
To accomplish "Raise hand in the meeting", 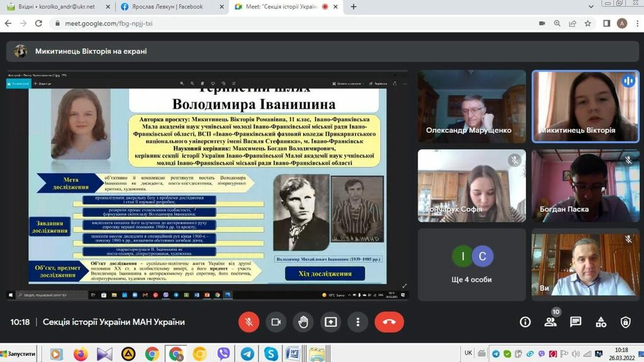I will [303, 322].
